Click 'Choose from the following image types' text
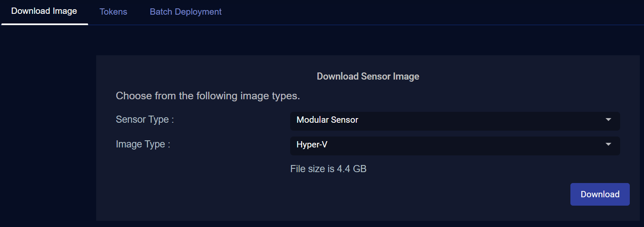 208,96
